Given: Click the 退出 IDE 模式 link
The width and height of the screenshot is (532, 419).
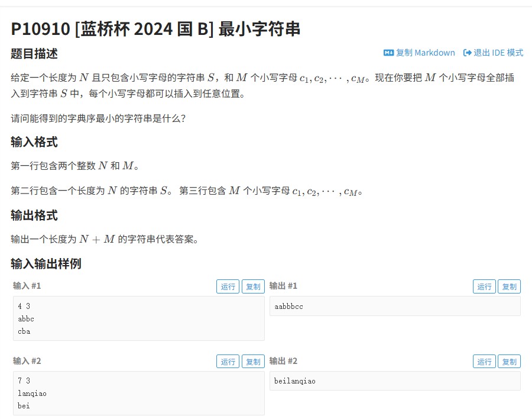Looking at the screenshot, I should (x=493, y=53).
